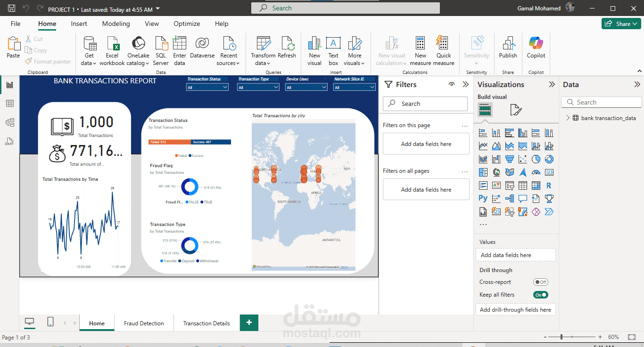Image resolution: width=644 pixels, height=347 pixels.
Task: Open options for Filters on this page
Action: click(x=465, y=126)
